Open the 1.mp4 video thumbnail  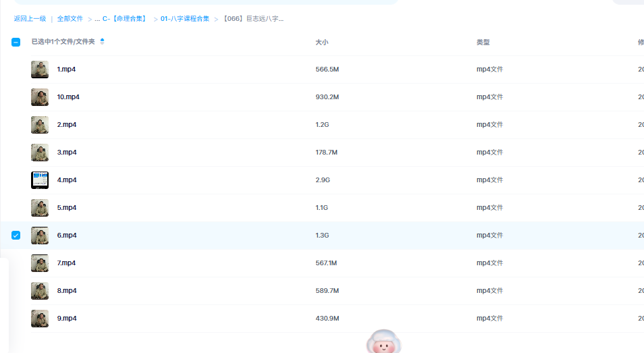[x=40, y=70]
